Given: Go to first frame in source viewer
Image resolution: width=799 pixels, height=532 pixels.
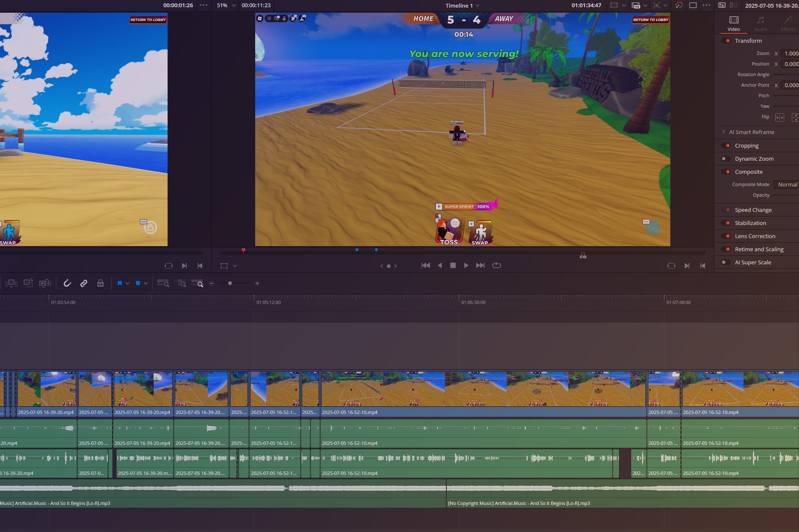Looking at the screenshot, I should 200,266.
